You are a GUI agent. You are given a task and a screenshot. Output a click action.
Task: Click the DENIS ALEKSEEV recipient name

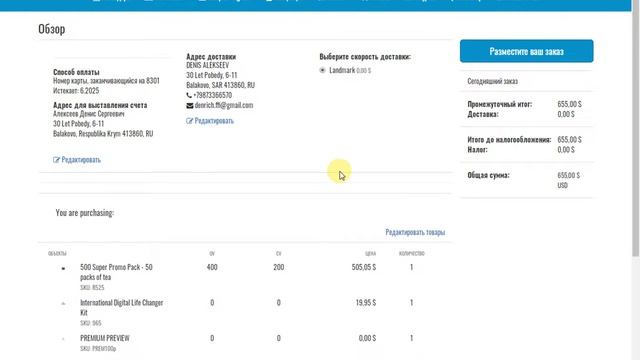[208, 65]
